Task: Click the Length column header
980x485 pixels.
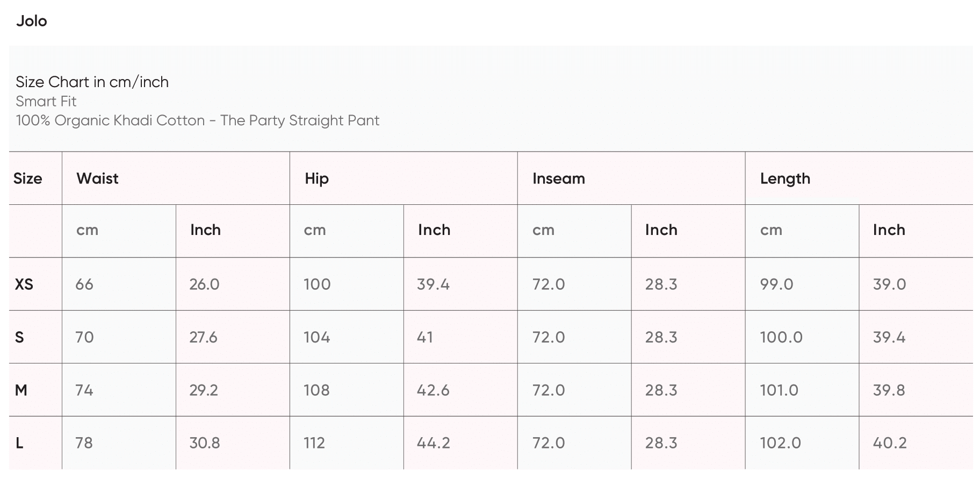Action: click(x=785, y=179)
